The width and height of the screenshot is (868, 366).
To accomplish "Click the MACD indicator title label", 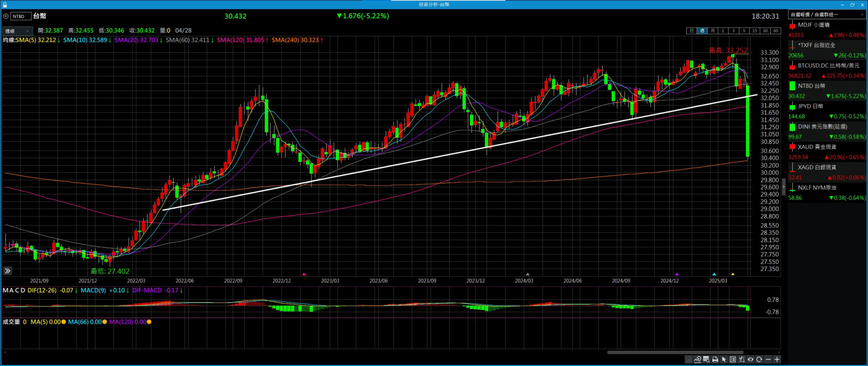I will [x=14, y=291].
